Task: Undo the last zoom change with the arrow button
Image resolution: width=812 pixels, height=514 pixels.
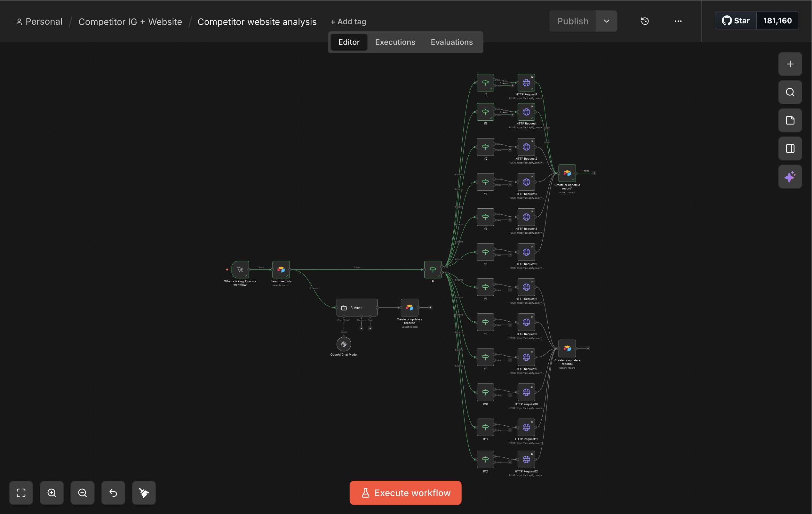Action: 113,493
